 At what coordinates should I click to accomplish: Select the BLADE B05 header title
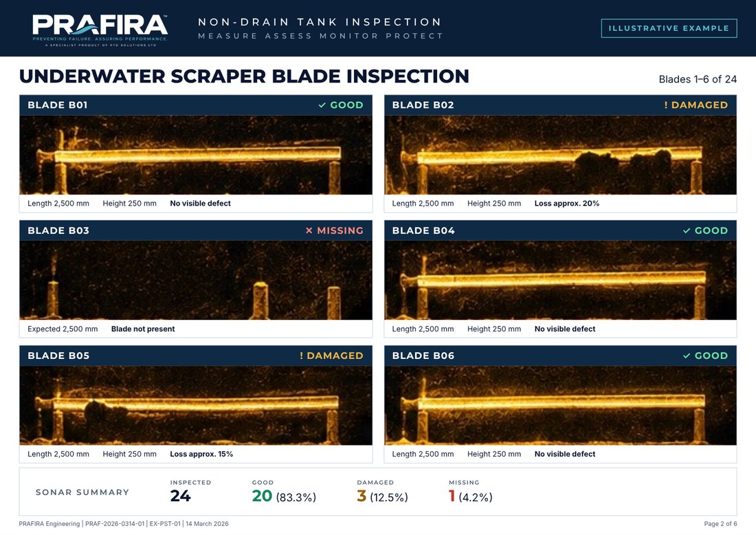point(58,356)
